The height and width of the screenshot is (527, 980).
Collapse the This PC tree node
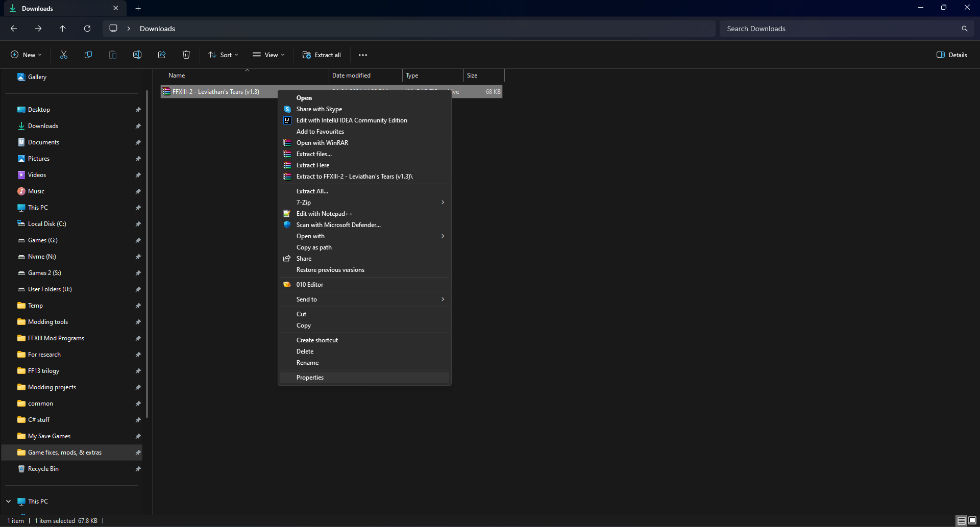click(9, 501)
